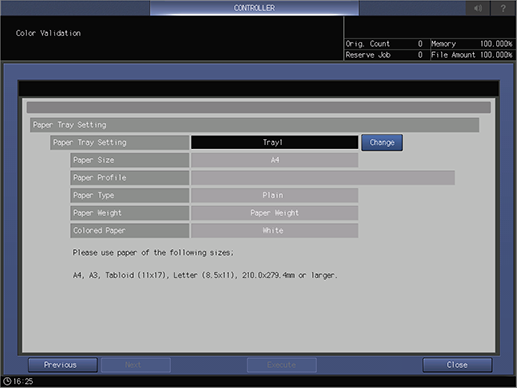Click the Plain paper type value
517x388 pixels.
[275, 195]
